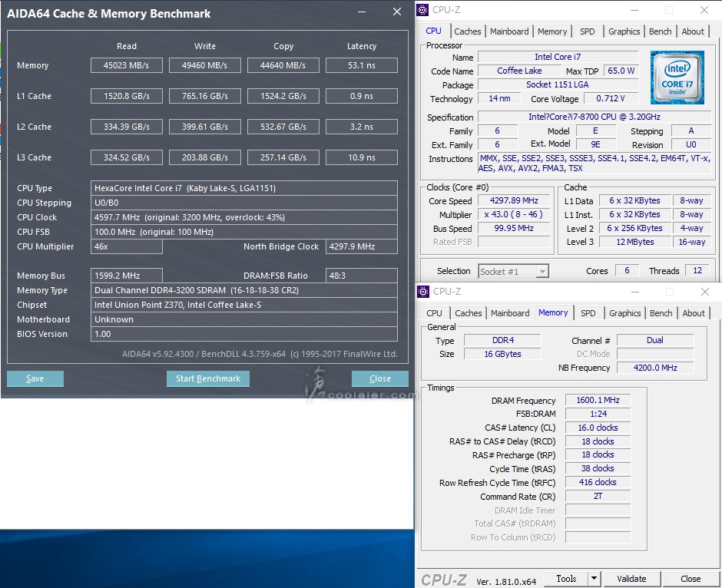The width and height of the screenshot is (722, 588).
Task: Click the Close button at the bottom of CPU-Z
Action: coord(691,579)
